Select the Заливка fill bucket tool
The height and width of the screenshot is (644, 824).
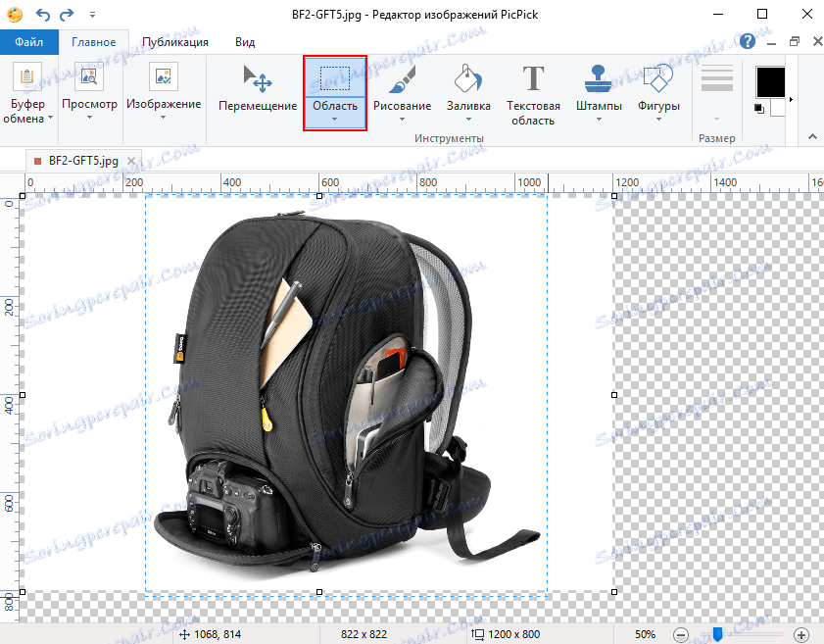468,86
